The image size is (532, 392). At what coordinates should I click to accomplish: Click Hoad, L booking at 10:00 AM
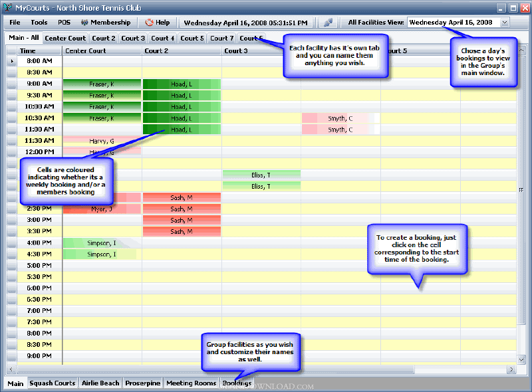point(182,107)
